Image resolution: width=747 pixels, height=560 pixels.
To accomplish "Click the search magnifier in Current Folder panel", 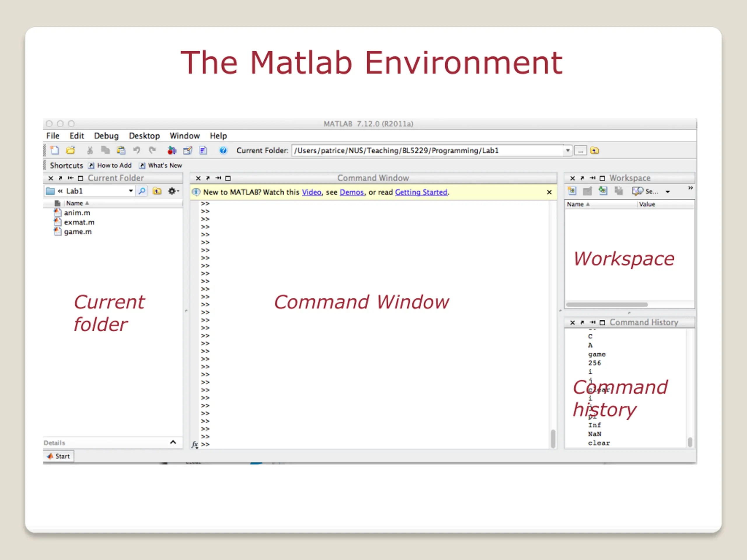I will coord(142,191).
